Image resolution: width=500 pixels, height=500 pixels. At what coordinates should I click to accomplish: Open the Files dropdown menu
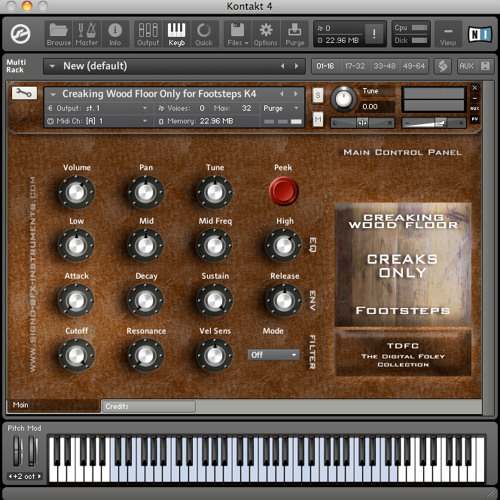click(x=238, y=34)
